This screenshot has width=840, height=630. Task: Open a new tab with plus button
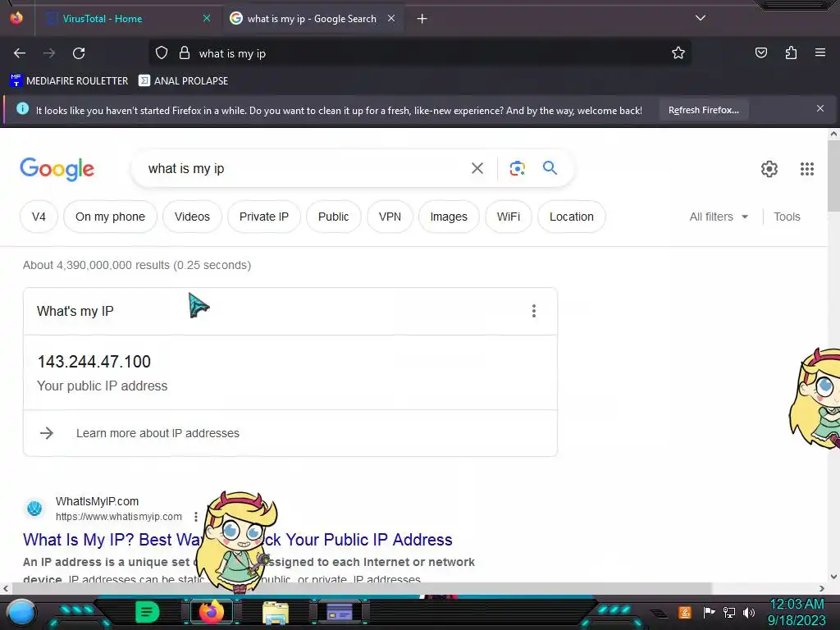point(422,19)
